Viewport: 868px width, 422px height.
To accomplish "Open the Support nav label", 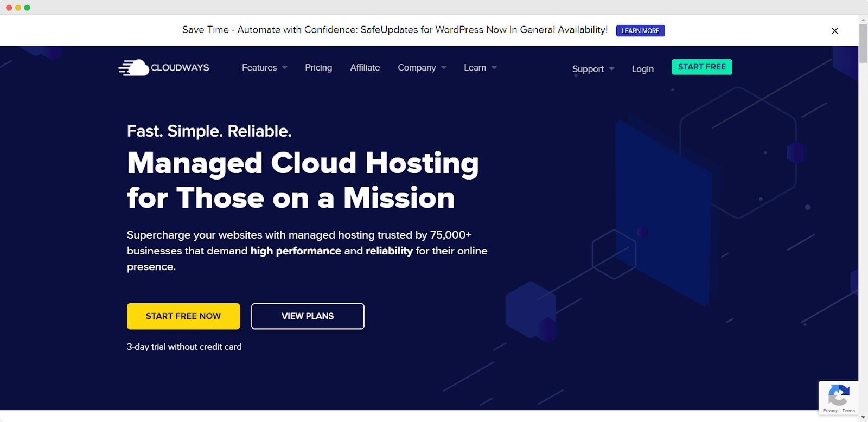I will coord(588,69).
